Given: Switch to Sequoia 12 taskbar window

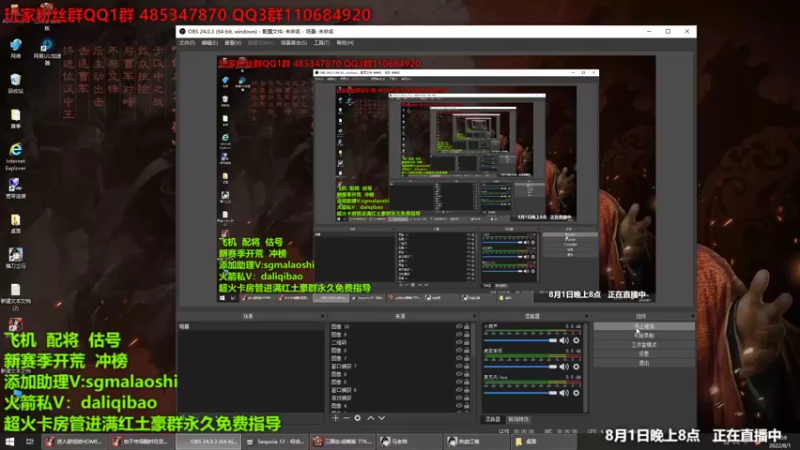Looking at the screenshot, I should [276, 441].
